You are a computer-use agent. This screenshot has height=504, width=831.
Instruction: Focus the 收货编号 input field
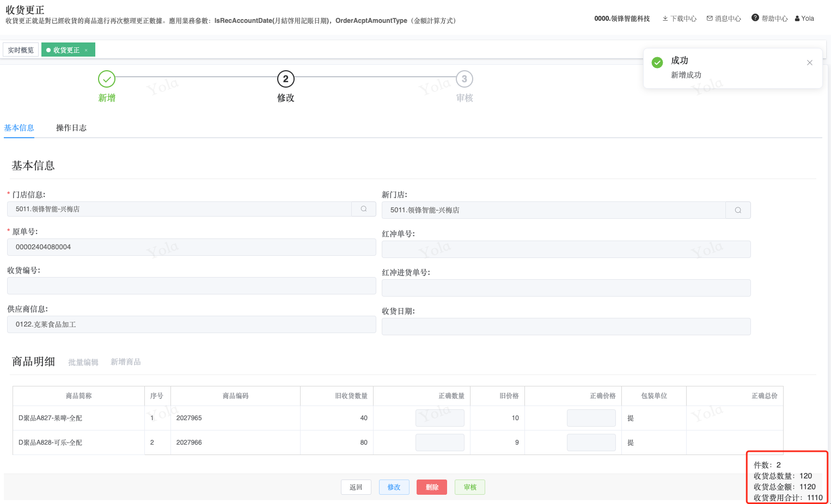[x=192, y=286]
